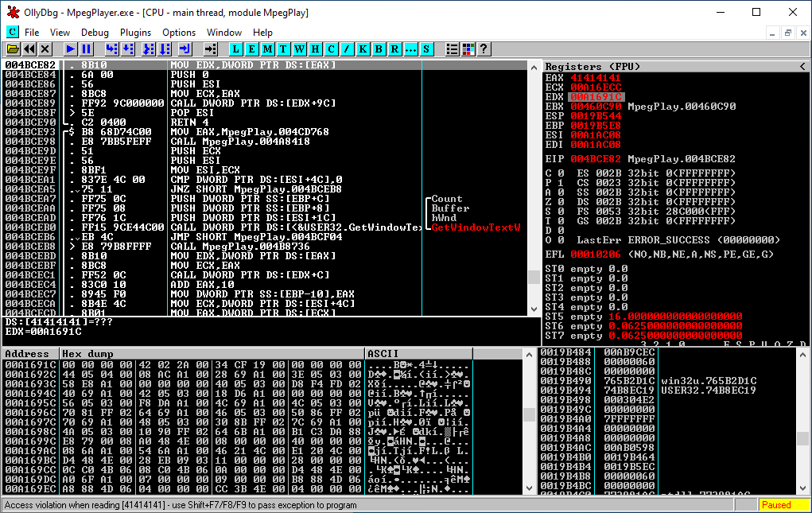Open the View menu
The width and height of the screenshot is (812, 513).
click(x=60, y=32)
